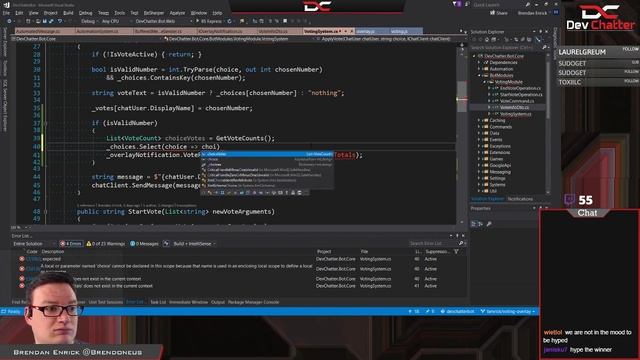
Task: Open the Task List tab
Action: [158, 302]
